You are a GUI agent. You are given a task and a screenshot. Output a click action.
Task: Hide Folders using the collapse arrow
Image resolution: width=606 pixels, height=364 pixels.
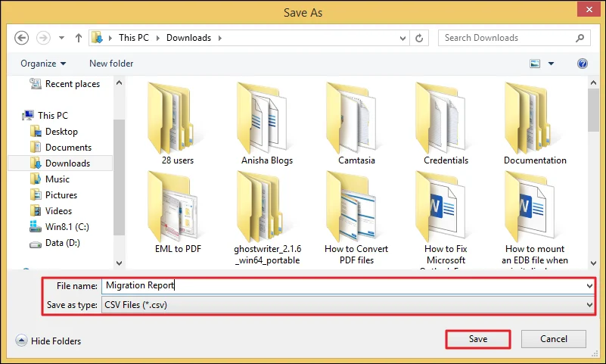pyautogui.click(x=21, y=341)
